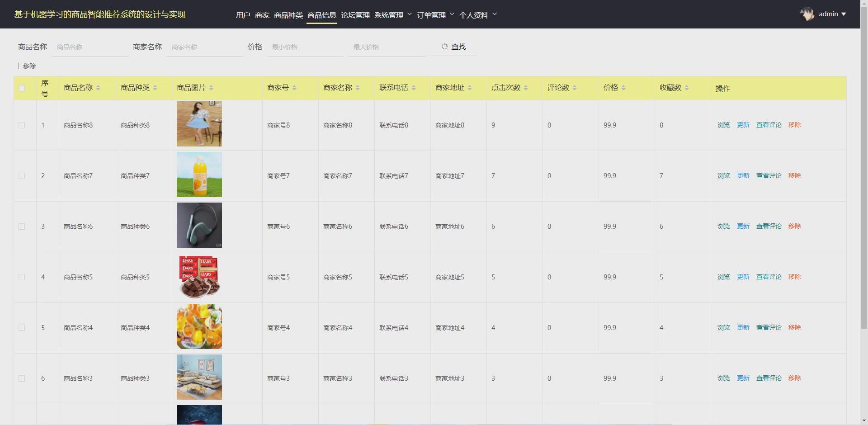This screenshot has width=868, height=425.
Task: Sort by 商家名称 column arrows
Action: (x=358, y=88)
